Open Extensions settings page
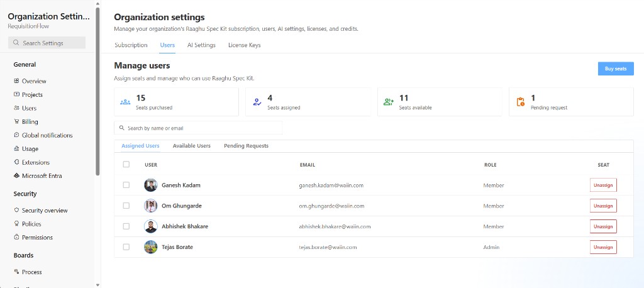 point(36,162)
